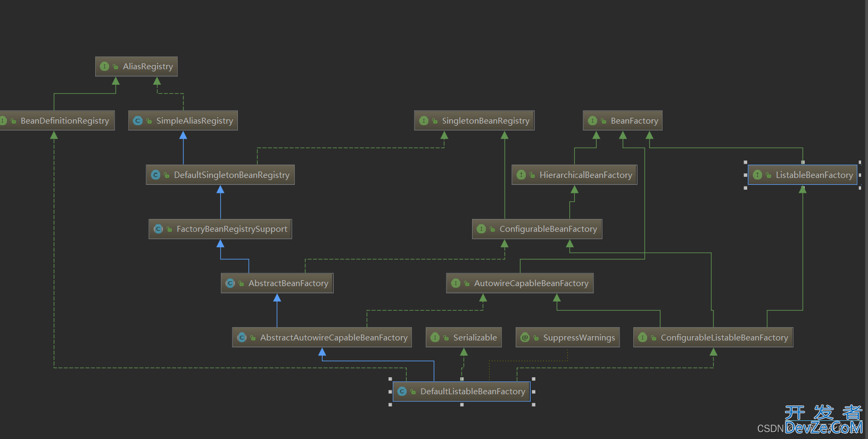Click the class icon on FactoryBeanRegistrySupport node

[159, 229]
